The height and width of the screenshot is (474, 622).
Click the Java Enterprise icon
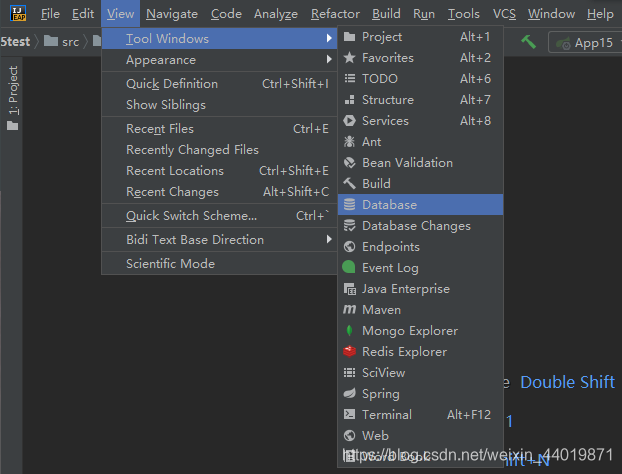pyautogui.click(x=349, y=289)
